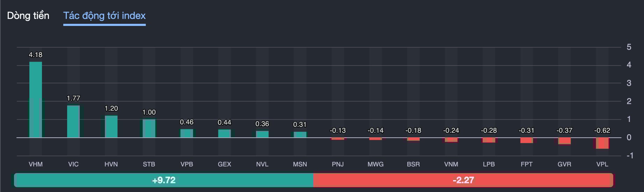The height and width of the screenshot is (192, 644).
Task: Click the NVL bar valued 0.36
Action: 262,134
